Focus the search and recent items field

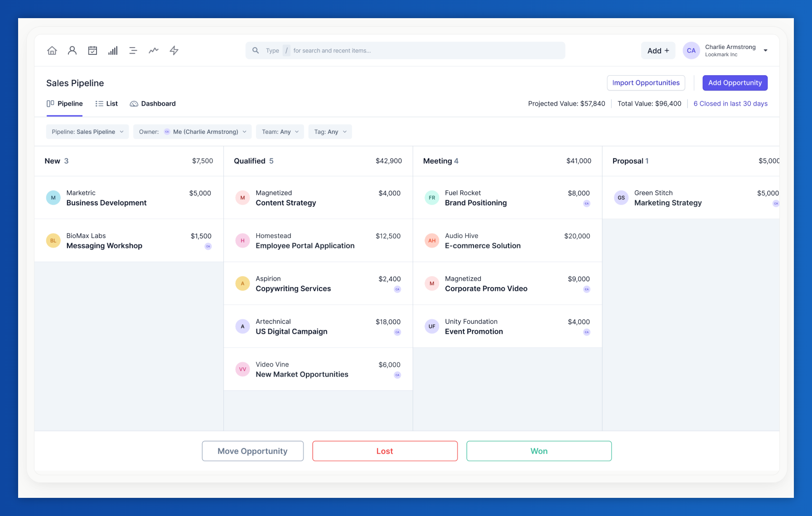click(x=406, y=50)
